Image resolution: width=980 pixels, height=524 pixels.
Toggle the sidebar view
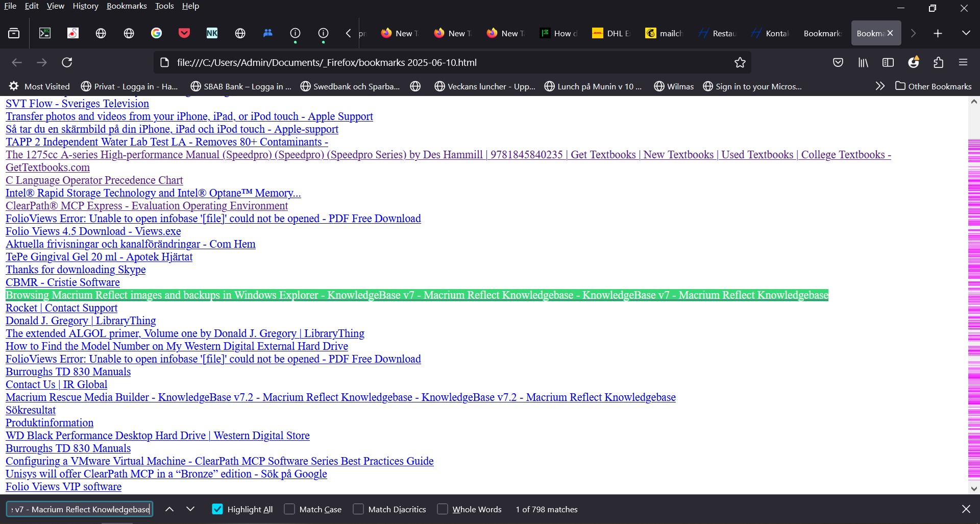click(888, 62)
